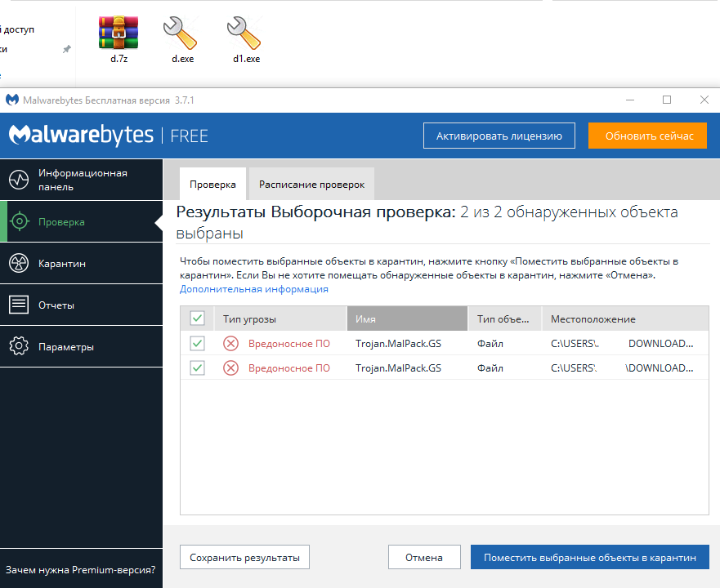Switch to the Расписание проверок tab

pyautogui.click(x=311, y=184)
